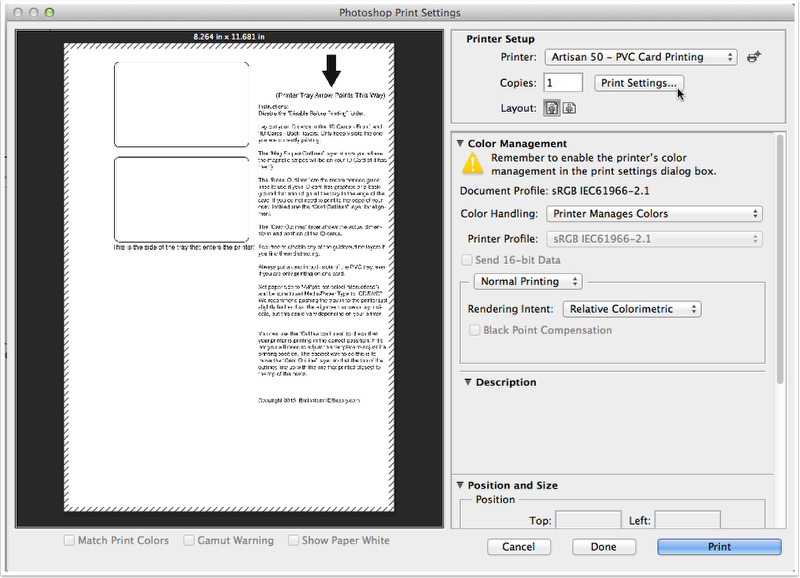Open Printer Profile sRGB dropdown
Viewport: 800px width, 578px height.
pos(654,239)
